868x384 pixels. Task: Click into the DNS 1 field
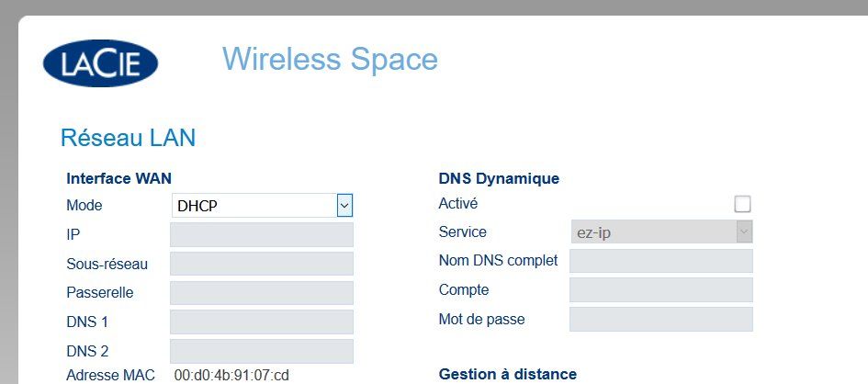click(x=262, y=322)
